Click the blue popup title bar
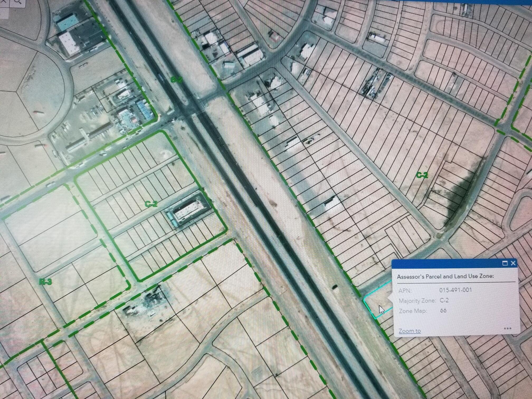This screenshot has height=399, width=532. coord(446,263)
